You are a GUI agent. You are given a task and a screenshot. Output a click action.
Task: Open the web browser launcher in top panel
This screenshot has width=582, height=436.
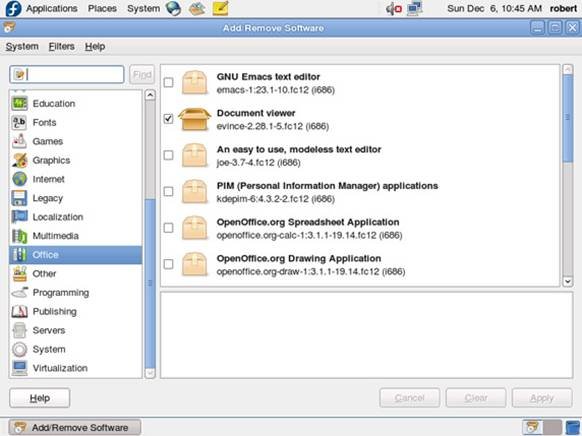(173, 8)
